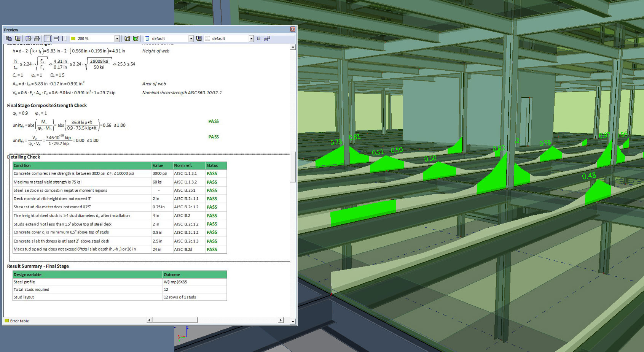Click the document icon right of first default dropdown

[199, 38]
